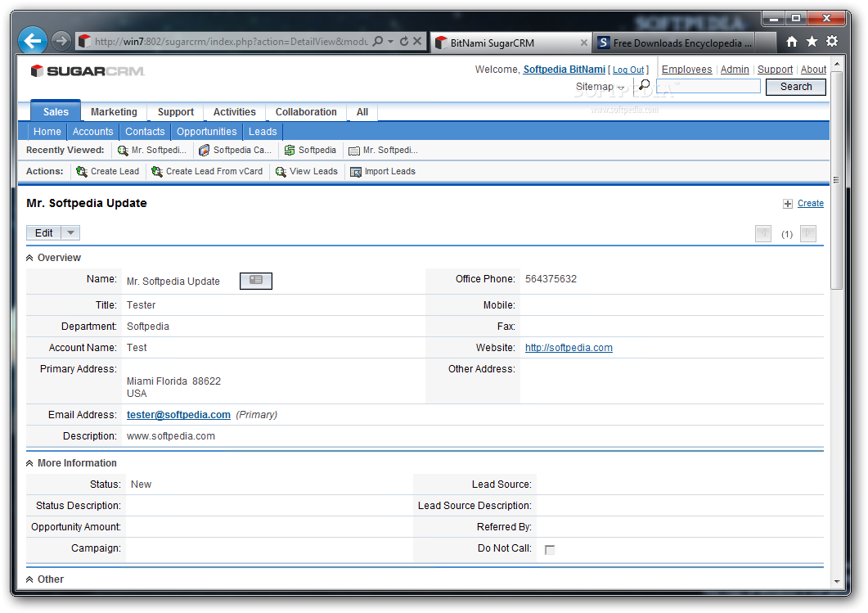Click tester@softpedia.com email link
868x613 pixels.
click(178, 415)
